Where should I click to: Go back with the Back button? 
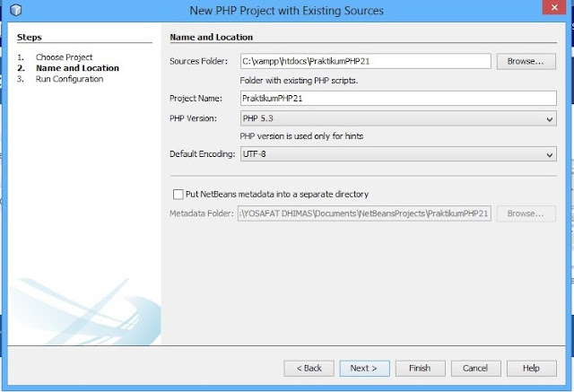[309, 368]
